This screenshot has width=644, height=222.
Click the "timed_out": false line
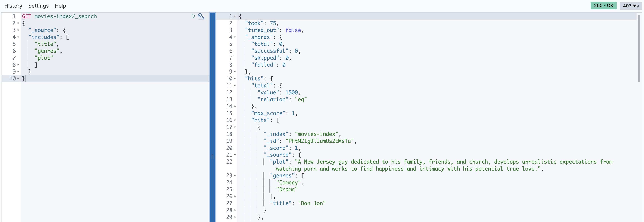274,30
